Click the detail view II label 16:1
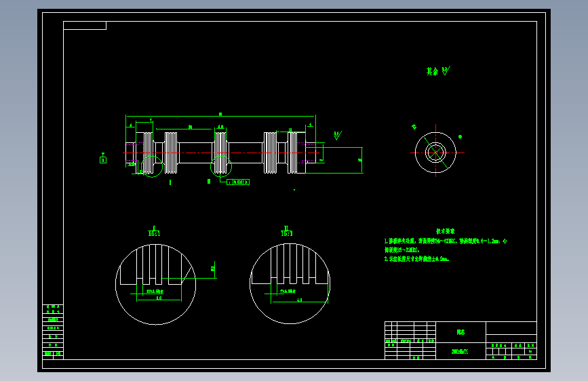The height and width of the screenshot is (381, 588). pos(286,231)
